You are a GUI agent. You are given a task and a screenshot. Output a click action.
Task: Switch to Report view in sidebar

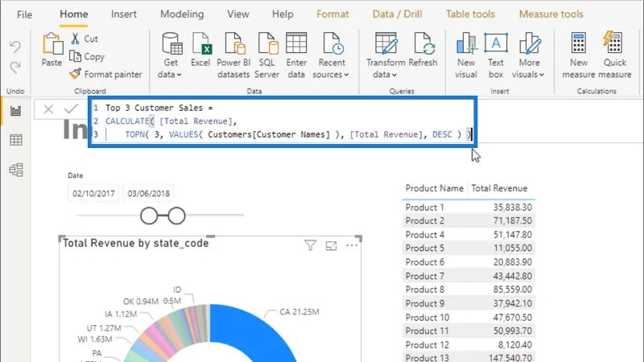click(x=16, y=111)
